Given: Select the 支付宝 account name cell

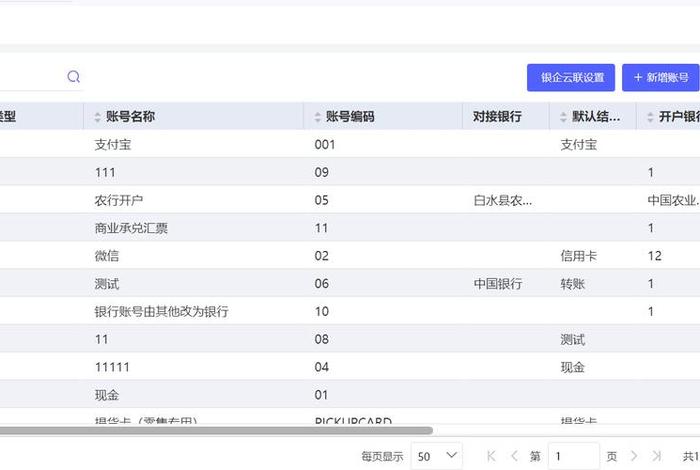Looking at the screenshot, I should click(112, 145).
